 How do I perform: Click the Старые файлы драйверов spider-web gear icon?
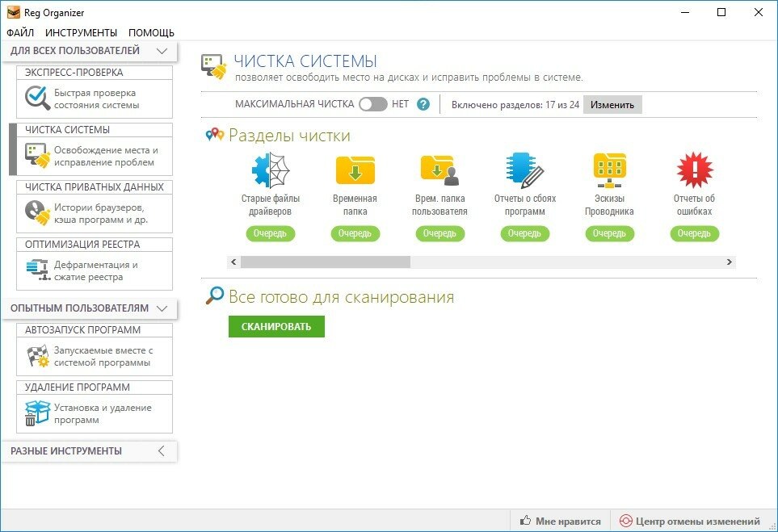(271, 170)
